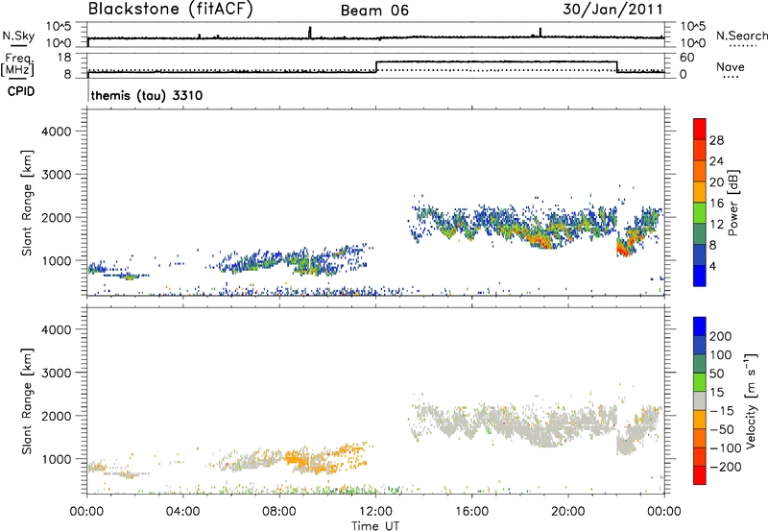Click the 'CPID' row label
This screenshot has width=768, height=532.
(21, 91)
